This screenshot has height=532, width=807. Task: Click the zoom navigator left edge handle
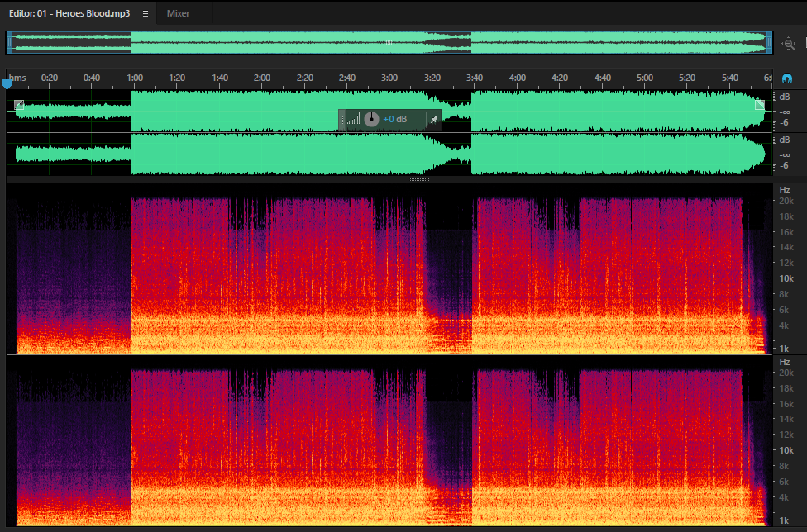point(9,43)
